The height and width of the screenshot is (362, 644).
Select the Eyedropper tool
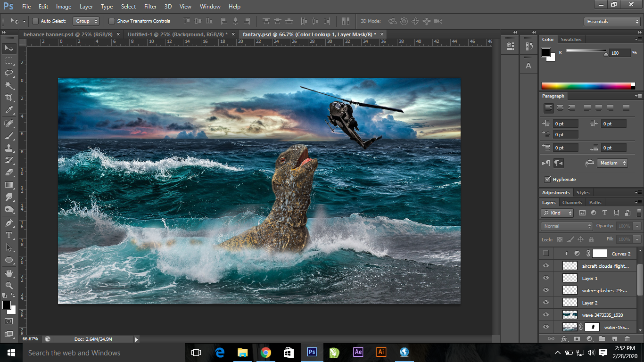pos(9,110)
